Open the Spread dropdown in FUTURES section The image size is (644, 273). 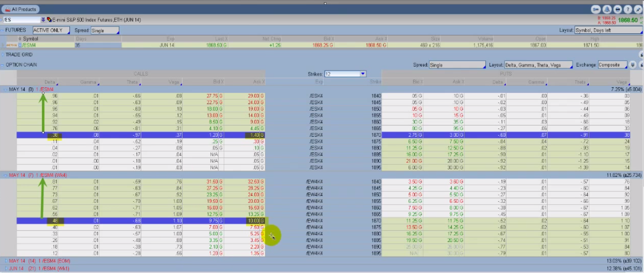105,31
